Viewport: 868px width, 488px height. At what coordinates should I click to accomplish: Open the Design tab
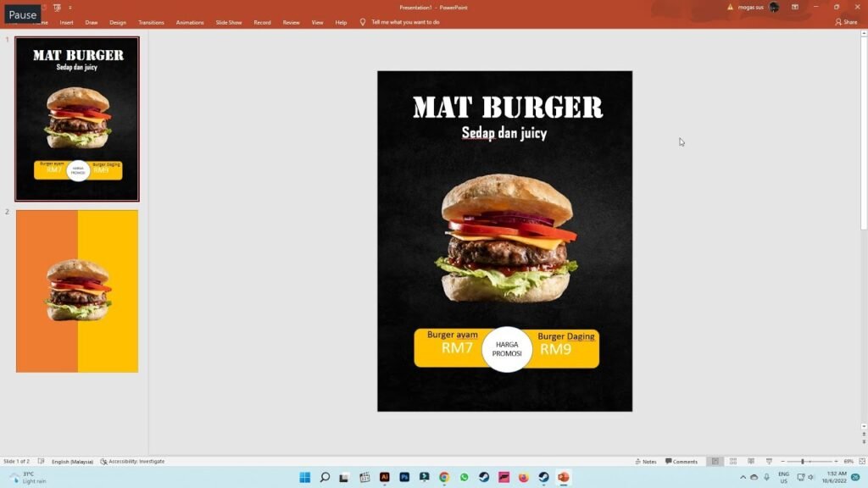118,22
